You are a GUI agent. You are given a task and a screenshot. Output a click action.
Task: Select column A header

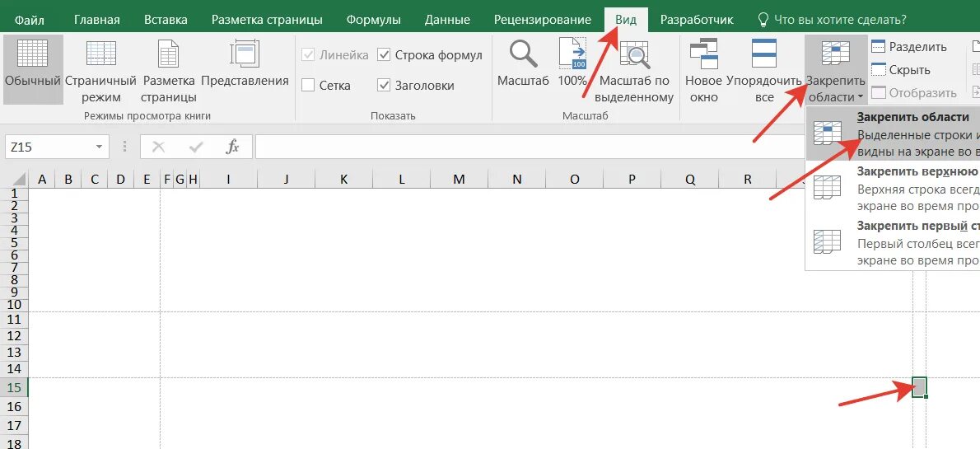42,180
